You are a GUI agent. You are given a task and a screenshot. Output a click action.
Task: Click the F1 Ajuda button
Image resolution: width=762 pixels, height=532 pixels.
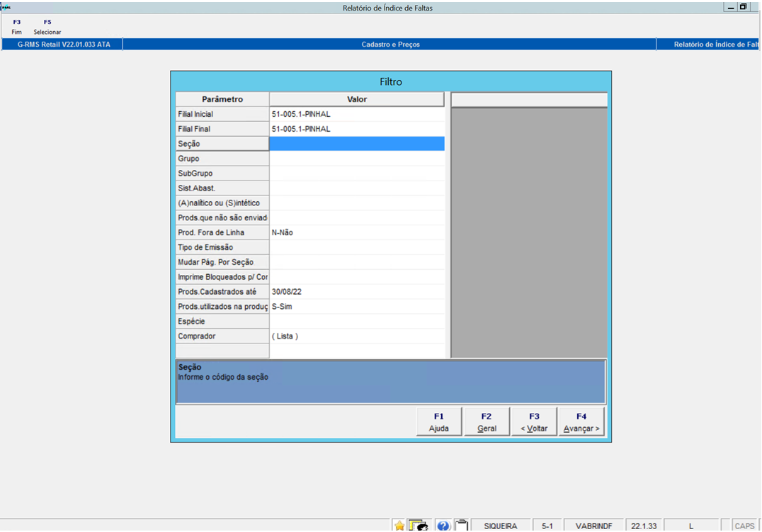439,421
